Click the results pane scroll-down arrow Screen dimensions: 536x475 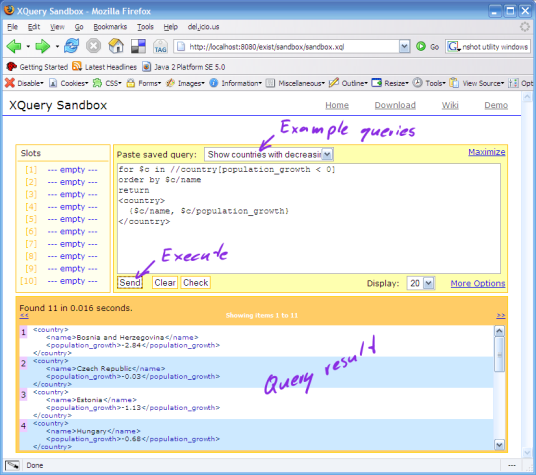499,445
